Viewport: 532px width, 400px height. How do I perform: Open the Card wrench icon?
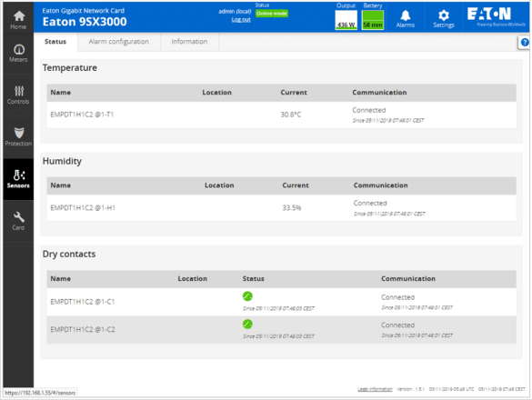[x=19, y=217]
